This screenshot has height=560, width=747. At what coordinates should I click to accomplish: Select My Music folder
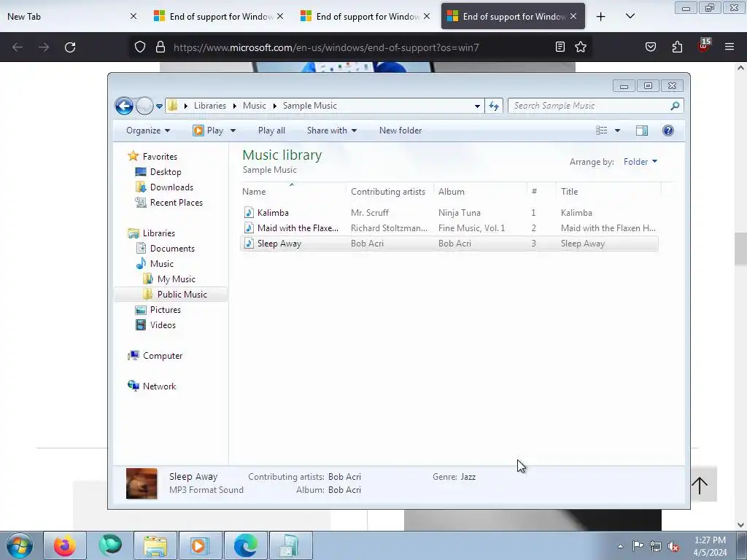pos(176,279)
